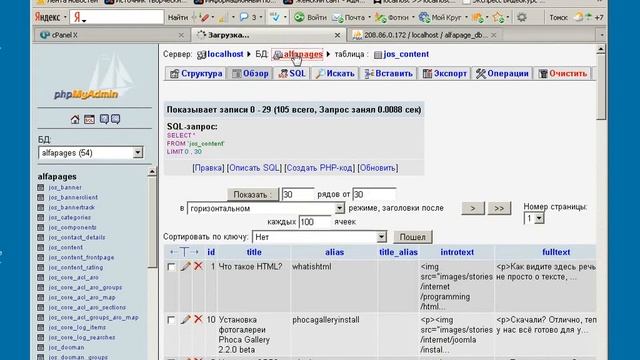This screenshot has width=640, height=360.
Task: Click the [Создать PHP-код] link
Action: pyautogui.click(x=320, y=168)
